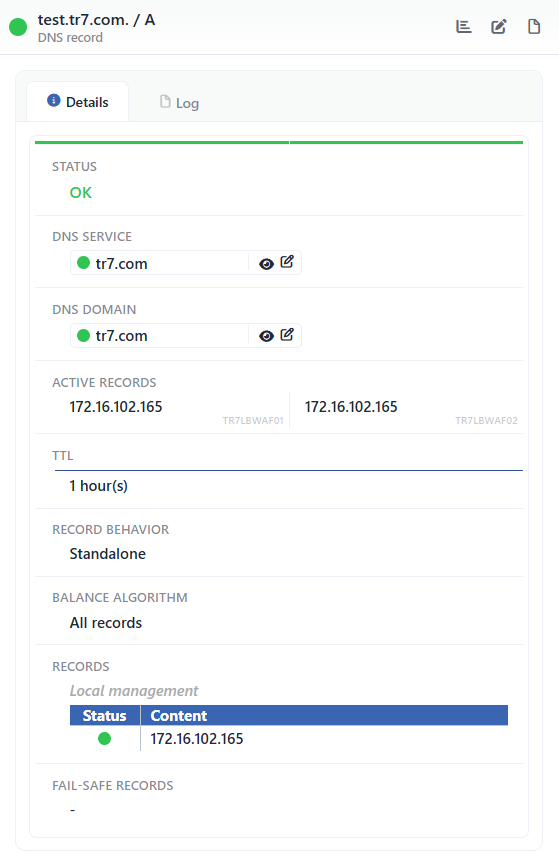Image resolution: width=559 pixels, height=853 pixels.
Task: Click the RECORD BEHAVIOR heading
Action: [110, 529]
